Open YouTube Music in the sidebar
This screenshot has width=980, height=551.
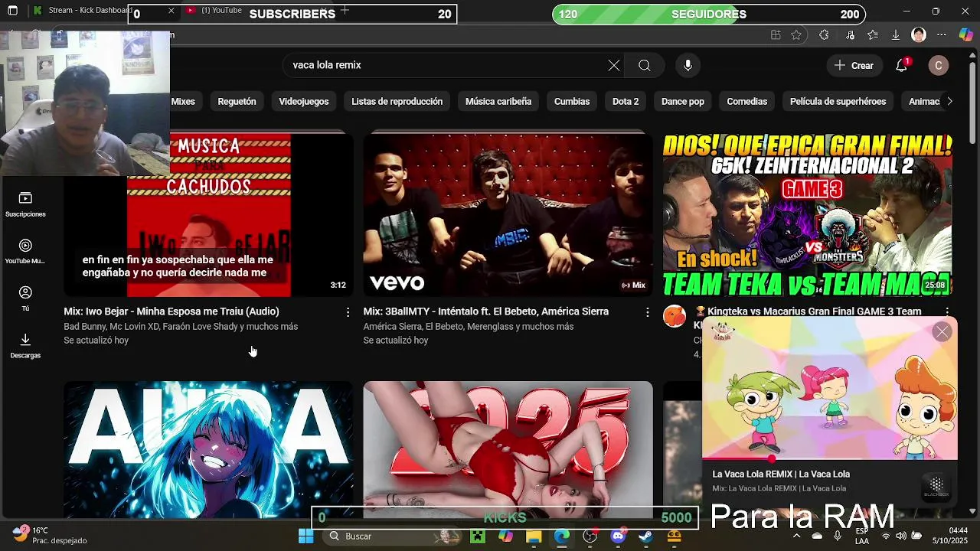point(25,251)
